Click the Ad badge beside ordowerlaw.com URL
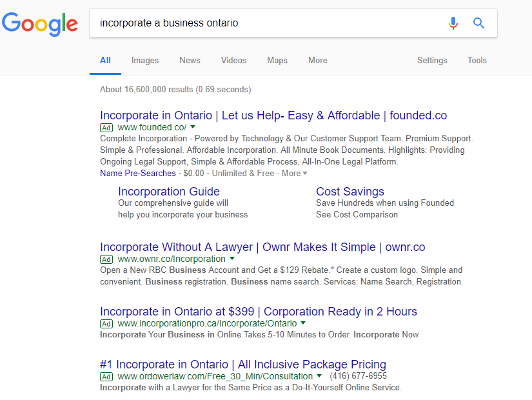 click(x=106, y=377)
